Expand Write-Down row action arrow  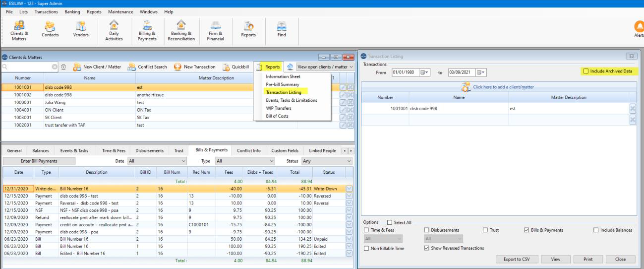click(x=350, y=189)
